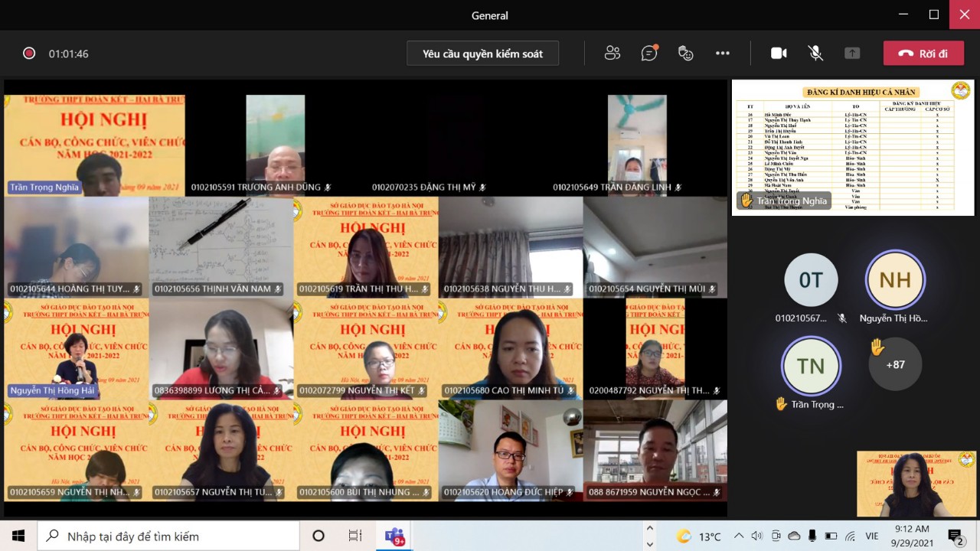
Task: Click the Microsoft Teams taskbar icon
Action: (x=394, y=536)
